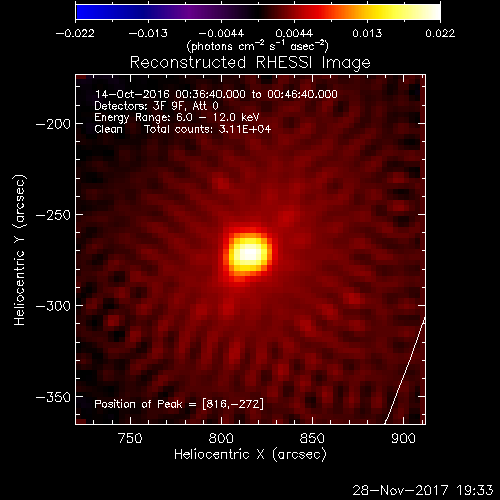Click the Y-axis tick label '-250'
The image size is (500, 500).
53,215
